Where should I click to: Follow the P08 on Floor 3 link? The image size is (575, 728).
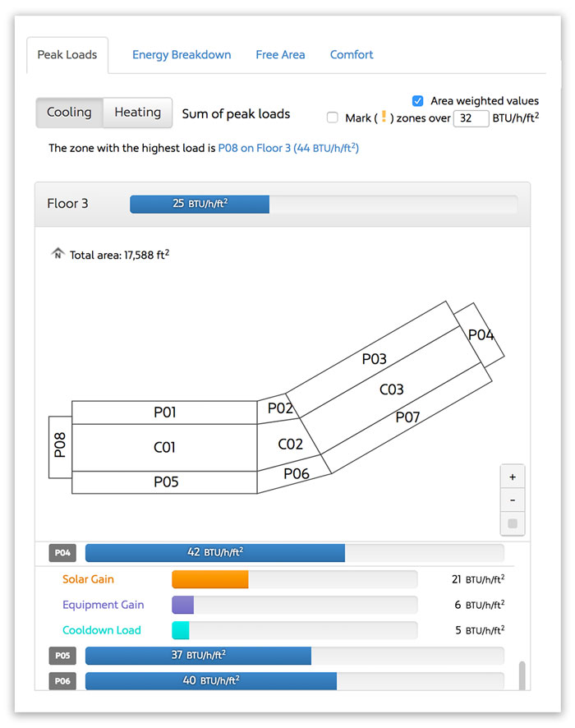(x=287, y=149)
